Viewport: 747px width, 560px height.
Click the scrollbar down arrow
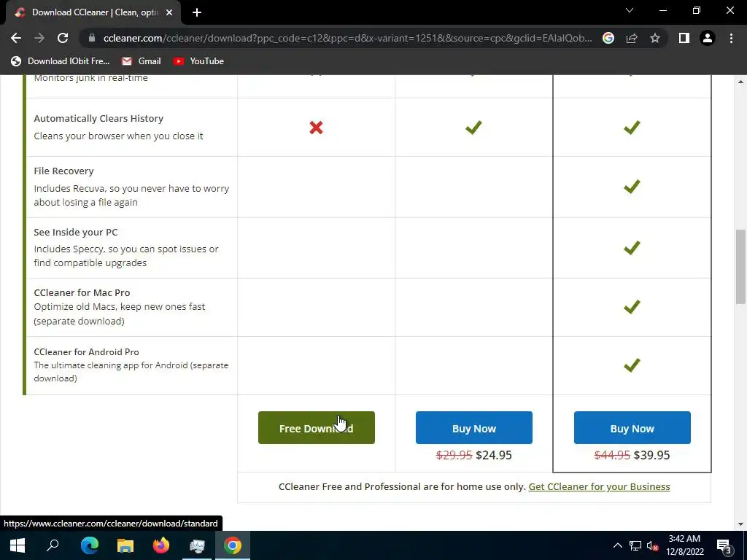pos(740,524)
